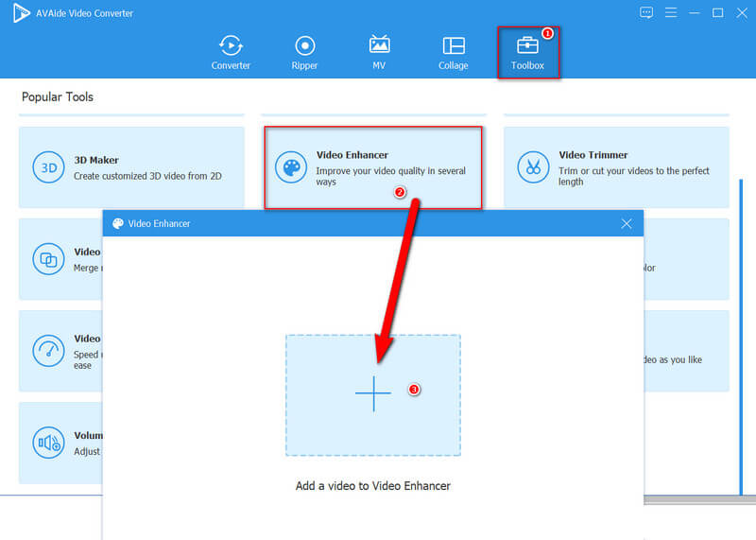
Task: Click the 'Popular Tools' heading
Action: tap(58, 97)
